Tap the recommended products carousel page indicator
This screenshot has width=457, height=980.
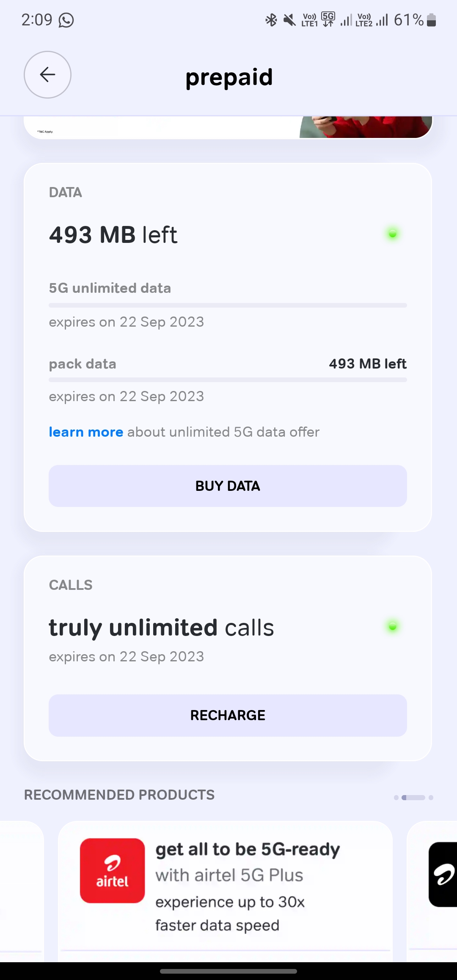click(413, 798)
